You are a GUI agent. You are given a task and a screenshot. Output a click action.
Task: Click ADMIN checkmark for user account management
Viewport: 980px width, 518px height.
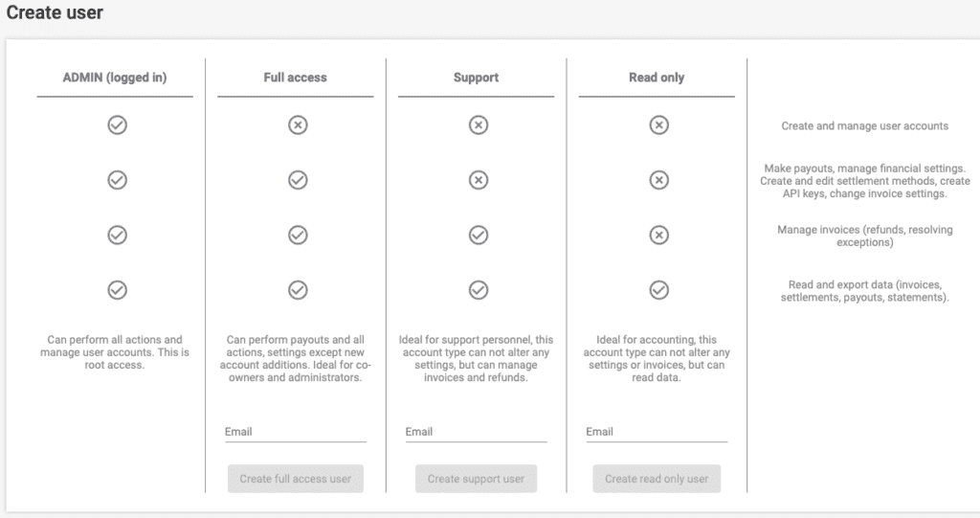(117, 125)
